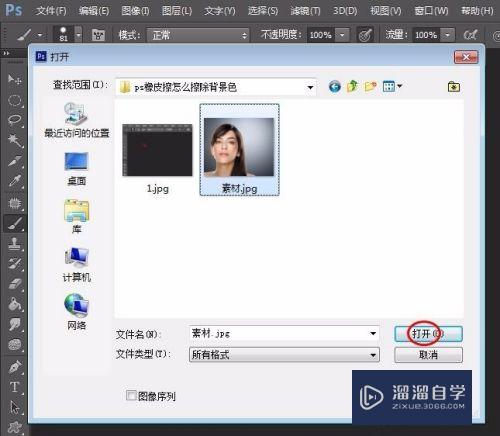The width and height of the screenshot is (500, 436).
Task: Open the Libraries location
Action: (x=77, y=216)
